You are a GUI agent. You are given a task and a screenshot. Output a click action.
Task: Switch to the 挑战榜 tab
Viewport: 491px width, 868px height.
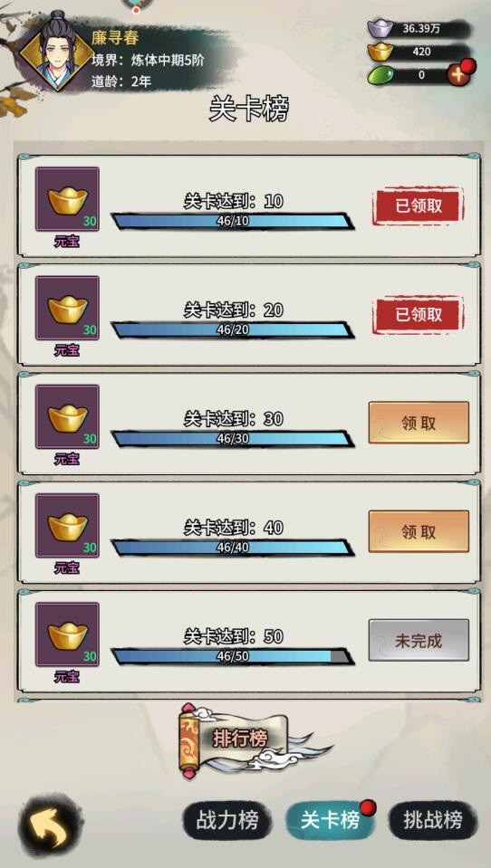coord(433,820)
